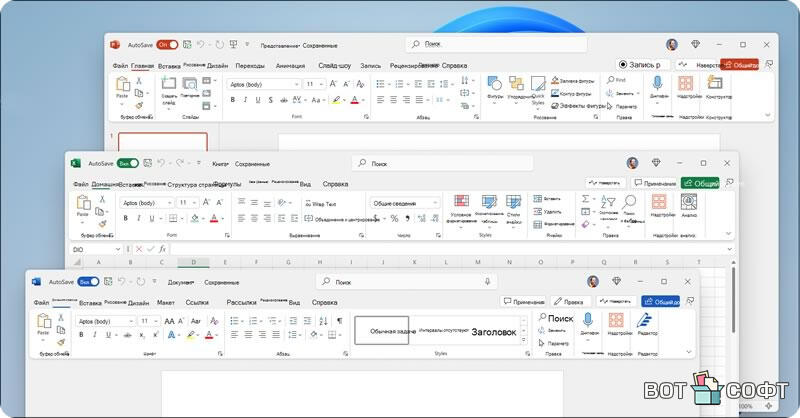The image size is (800, 418).
Task: Open the Макет tab in Word
Action: coord(165,303)
